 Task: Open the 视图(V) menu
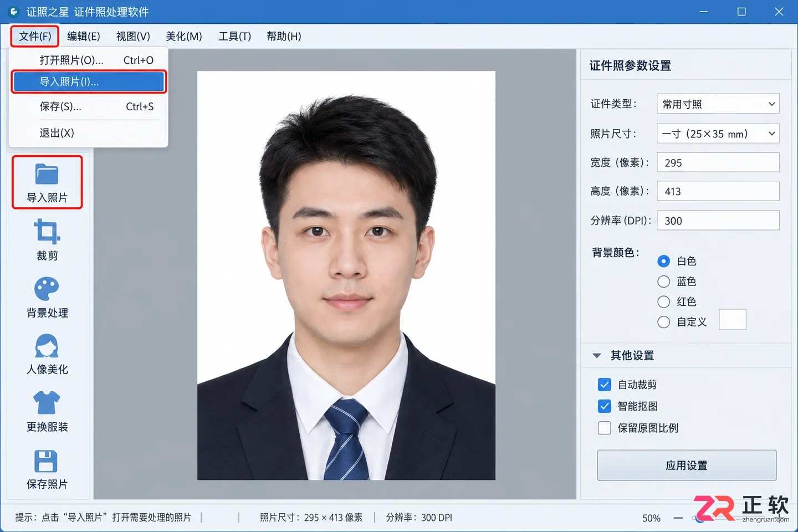[133, 37]
